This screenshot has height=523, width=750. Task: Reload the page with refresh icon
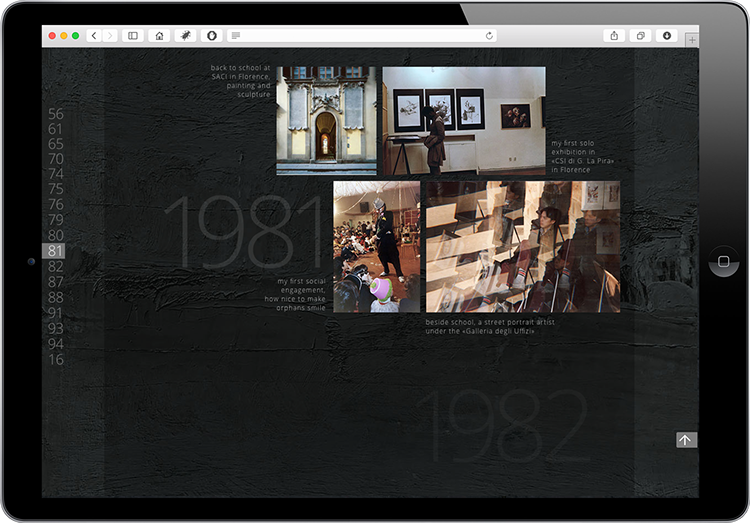(x=489, y=36)
